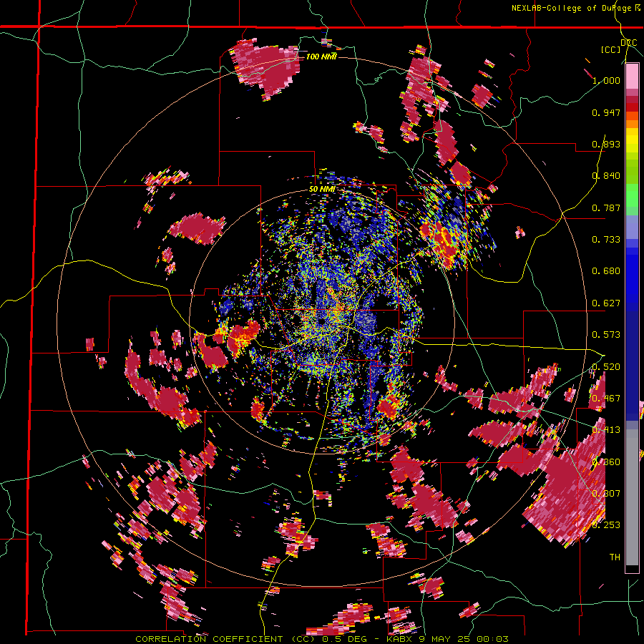Click the 100 NMI range ring label
Image resolution: width=644 pixels, height=644 pixels.
click(x=321, y=57)
